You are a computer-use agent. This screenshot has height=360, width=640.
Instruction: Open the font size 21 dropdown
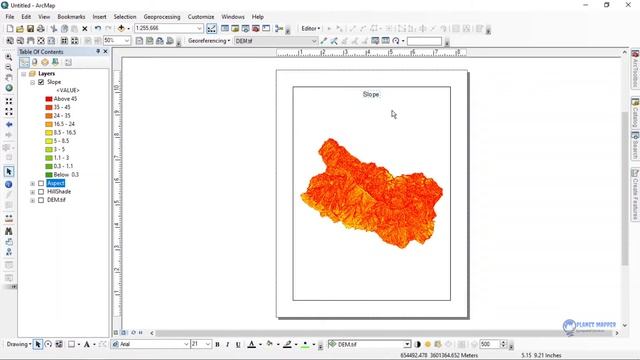208,344
